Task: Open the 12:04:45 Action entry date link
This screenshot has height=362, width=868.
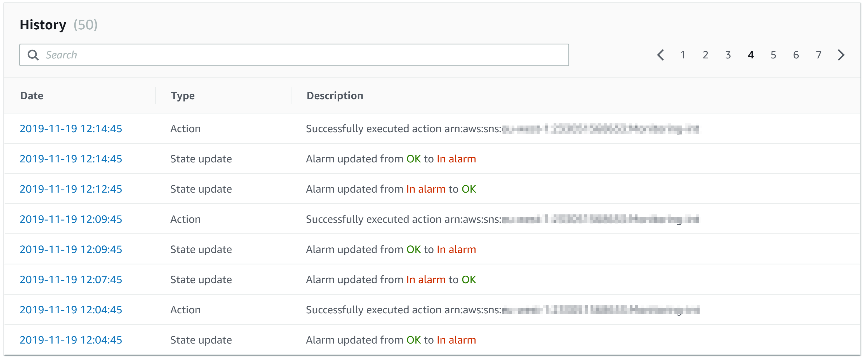Action: click(x=71, y=310)
